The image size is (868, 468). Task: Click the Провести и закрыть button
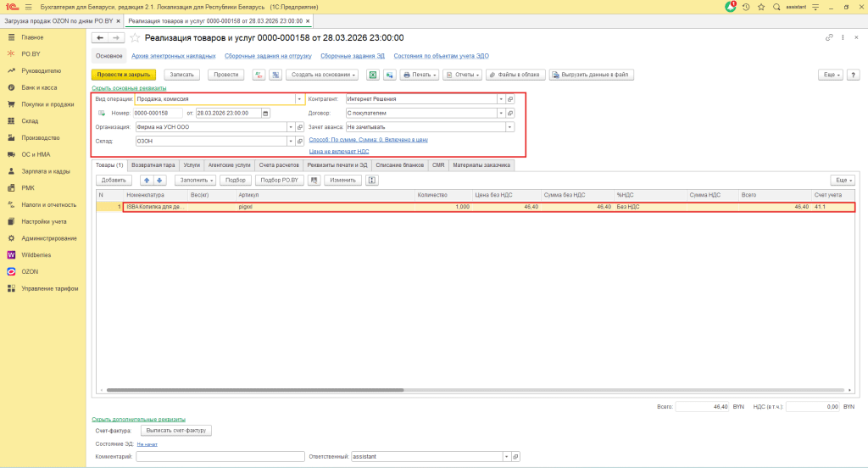(124, 75)
